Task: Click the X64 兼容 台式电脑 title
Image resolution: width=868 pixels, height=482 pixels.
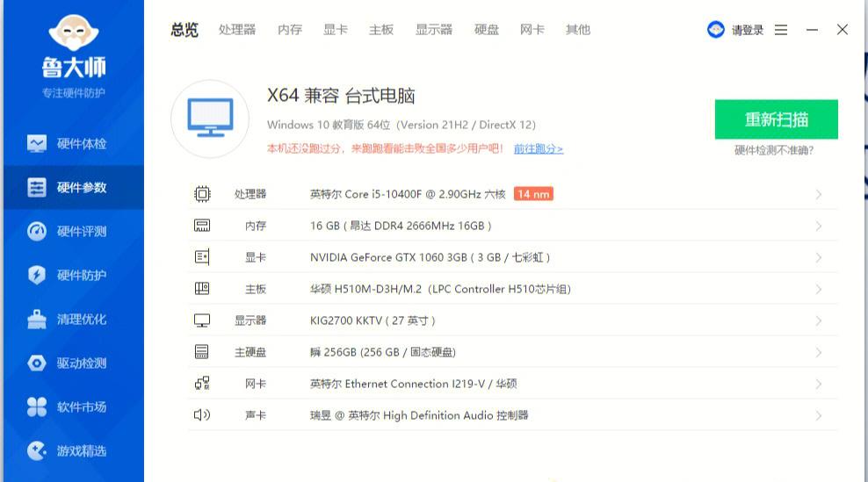Action: (341, 96)
